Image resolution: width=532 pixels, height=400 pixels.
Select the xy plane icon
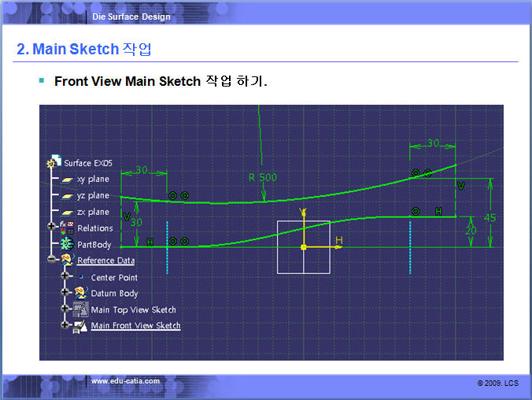pyautogui.click(x=68, y=180)
